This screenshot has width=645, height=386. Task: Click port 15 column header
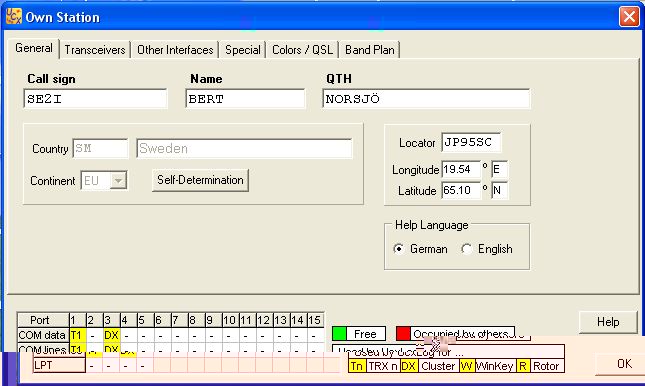315,320
